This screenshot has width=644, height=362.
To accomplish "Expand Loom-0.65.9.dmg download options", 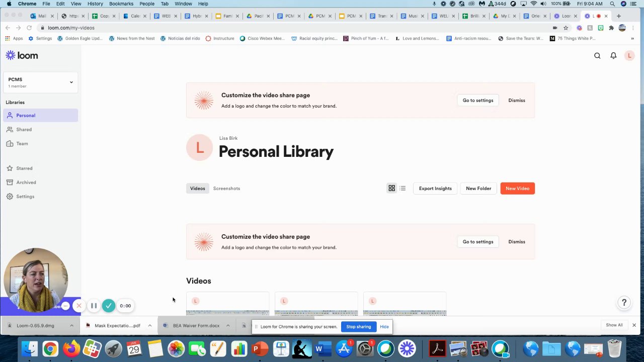I will [71, 325].
